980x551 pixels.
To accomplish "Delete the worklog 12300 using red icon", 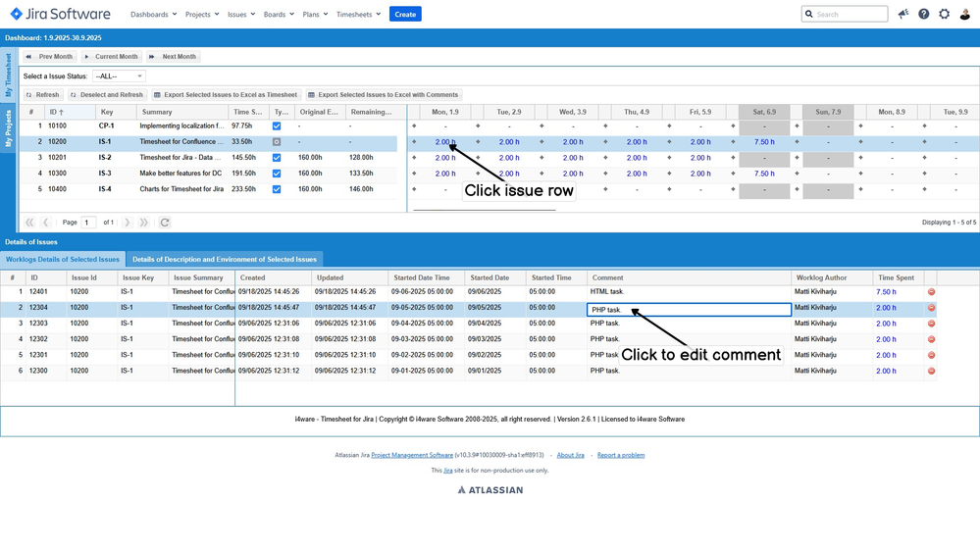I will 931,372.
